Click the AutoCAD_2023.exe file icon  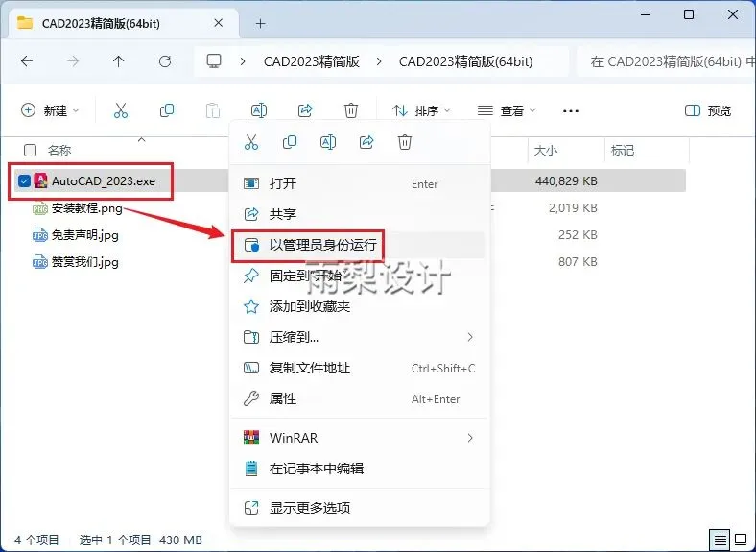point(40,180)
